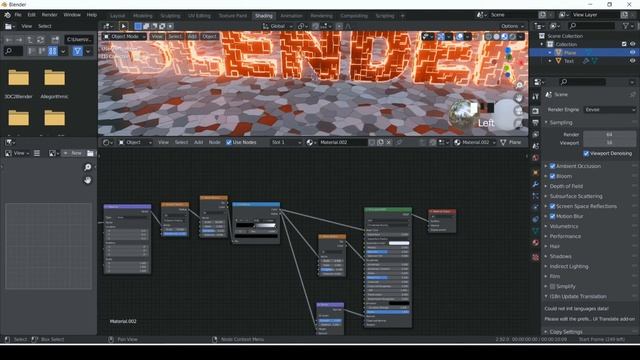The width and height of the screenshot is (640, 360).
Task: Click the Render samples field
Action: coord(609,134)
